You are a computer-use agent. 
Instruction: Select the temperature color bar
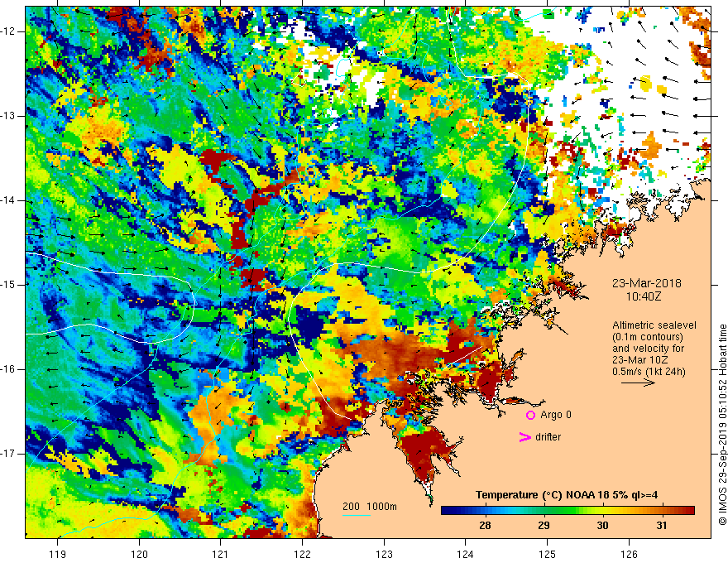568,511
